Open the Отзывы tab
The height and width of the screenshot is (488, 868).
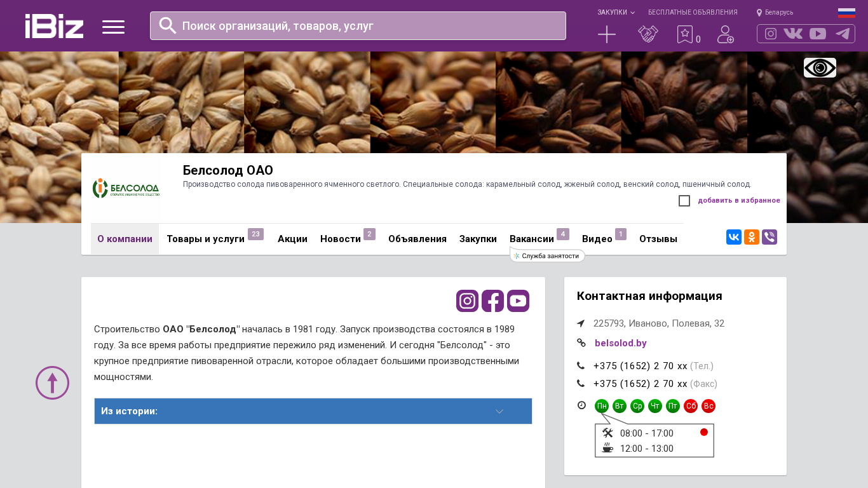[658, 239]
